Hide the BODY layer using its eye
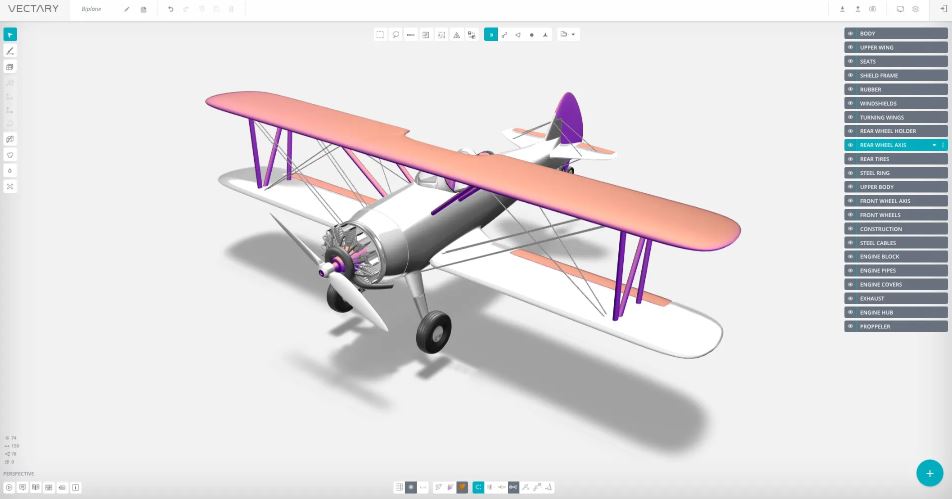 [851, 34]
